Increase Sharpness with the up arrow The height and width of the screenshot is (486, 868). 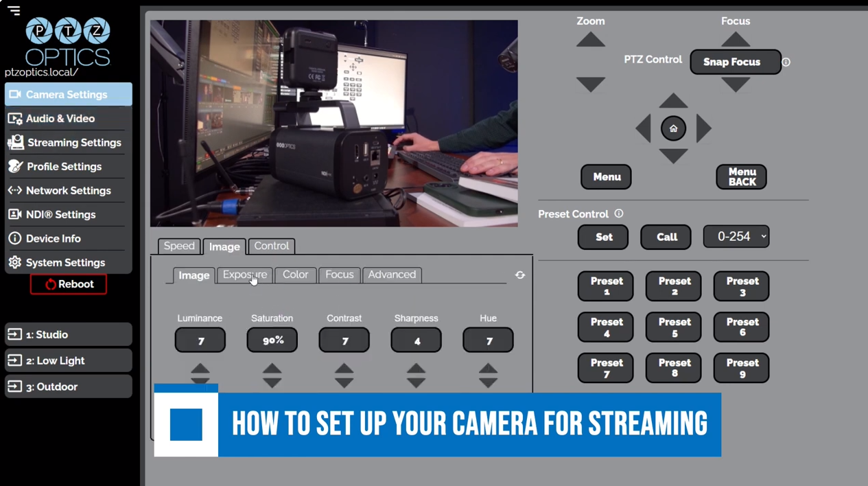(416, 369)
